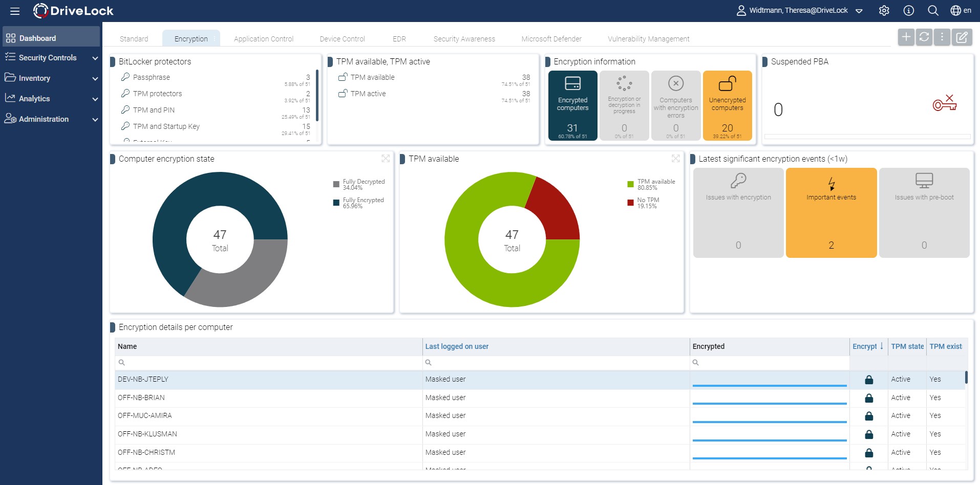980x485 pixels.
Task: Expand the Analytics sidebar section
Action: point(95,99)
